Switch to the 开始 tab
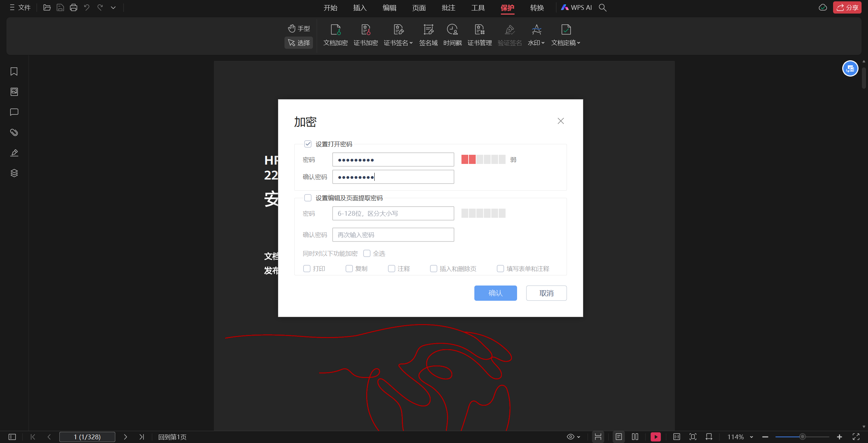 (x=330, y=7)
